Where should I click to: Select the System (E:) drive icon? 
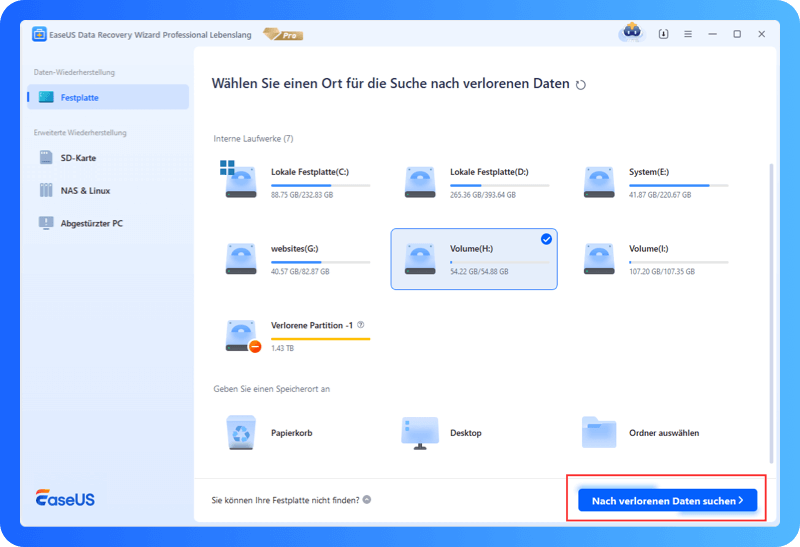599,181
